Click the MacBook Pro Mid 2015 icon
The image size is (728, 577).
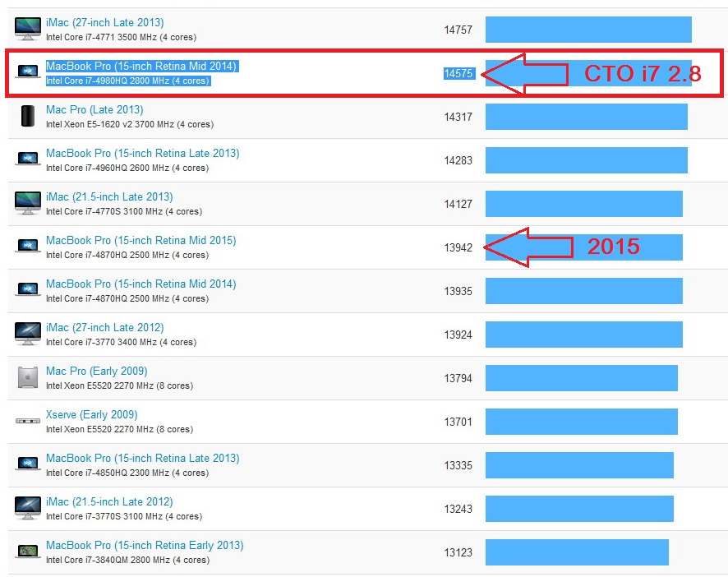(28, 246)
